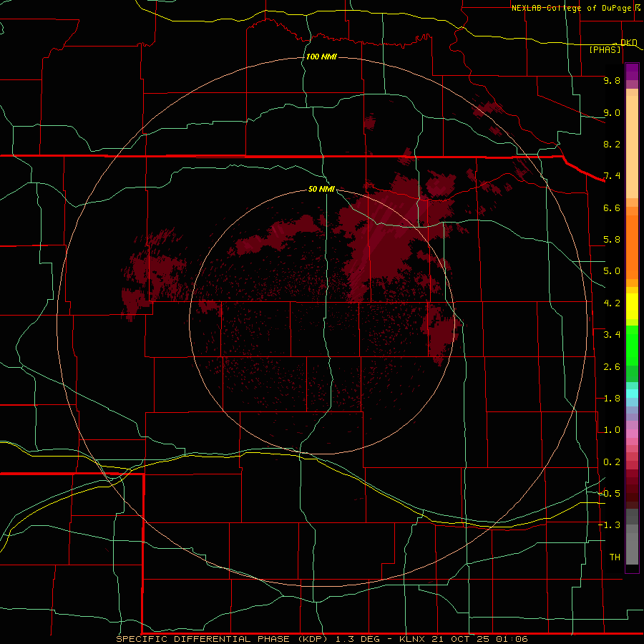Screen dimensions: 644x644
Task: Click the 9.0 value on the color scale
Action: [612, 112]
